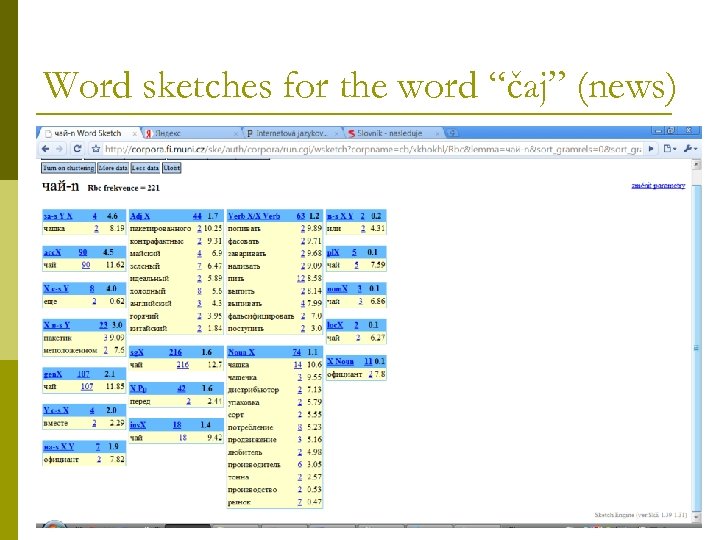Open the Adj X relation header link

[x=140, y=216]
